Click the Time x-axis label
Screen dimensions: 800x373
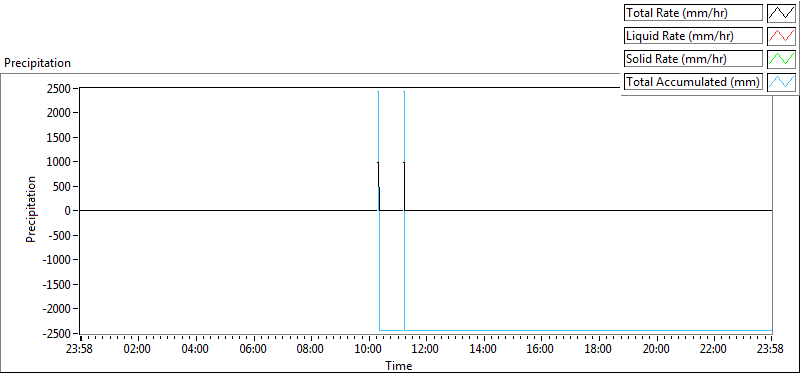pos(398,365)
